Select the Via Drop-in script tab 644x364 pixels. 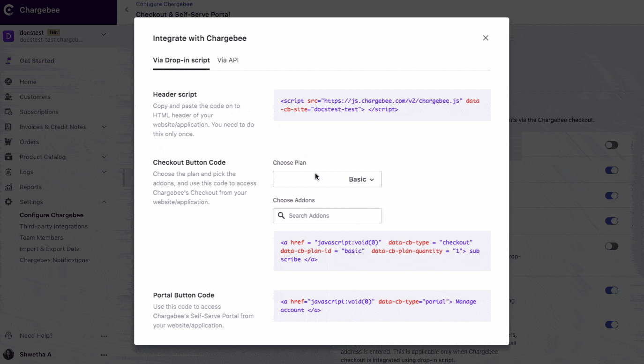tap(181, 60)
